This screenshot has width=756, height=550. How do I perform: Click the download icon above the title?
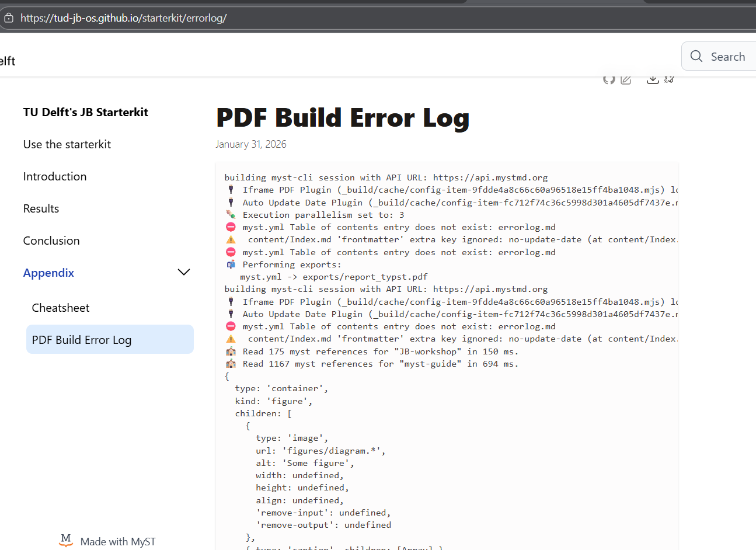click(x=653, y=79)
